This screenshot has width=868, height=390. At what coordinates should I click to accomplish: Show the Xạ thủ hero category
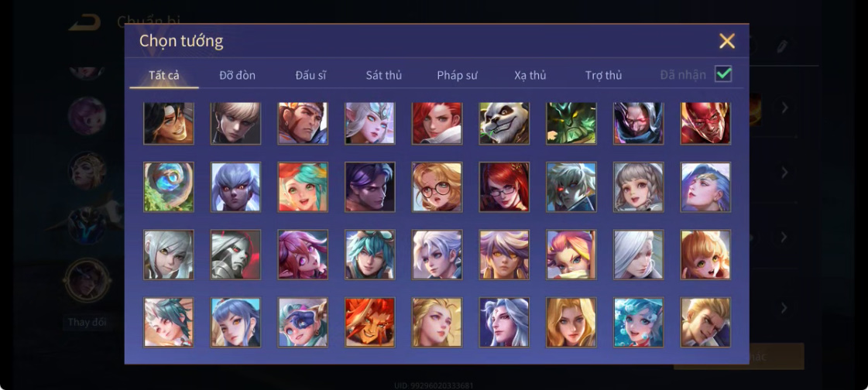[530, 75]
